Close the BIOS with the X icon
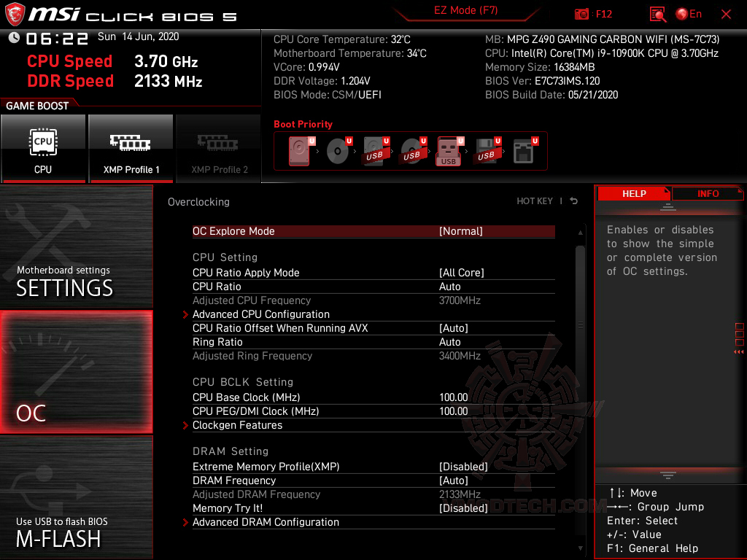 (726, 15)
